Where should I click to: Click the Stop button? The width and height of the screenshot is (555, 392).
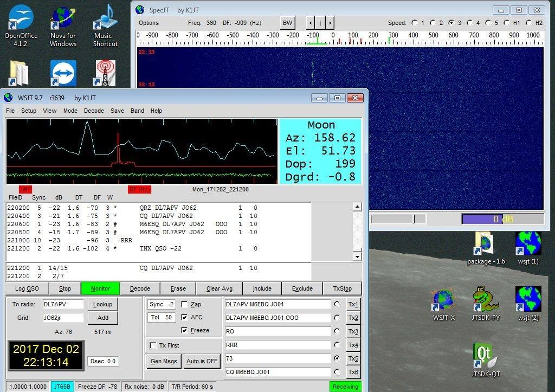[65, 288]
